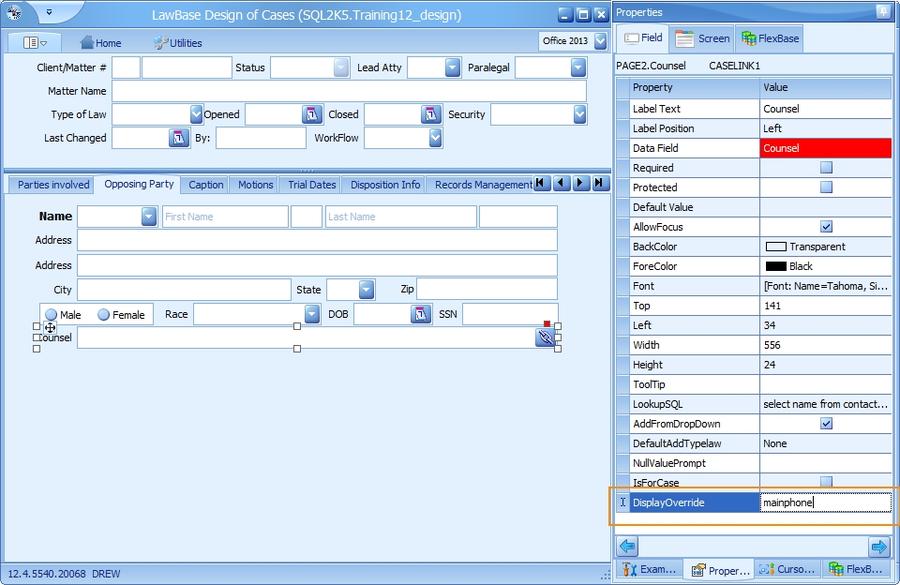
Task: Toggle the Protected checkbox
Action: pos(826,187)
